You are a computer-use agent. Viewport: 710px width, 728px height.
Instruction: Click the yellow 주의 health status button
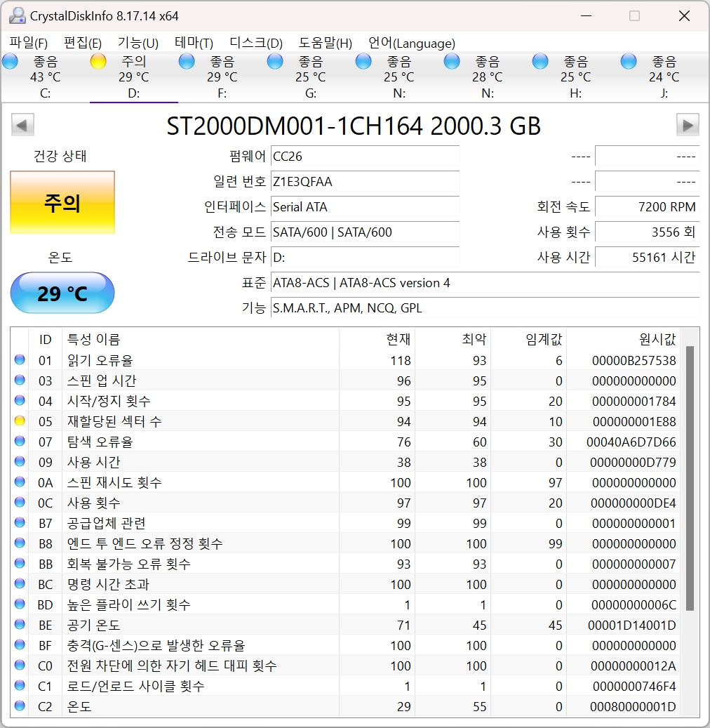coord(62,202)
